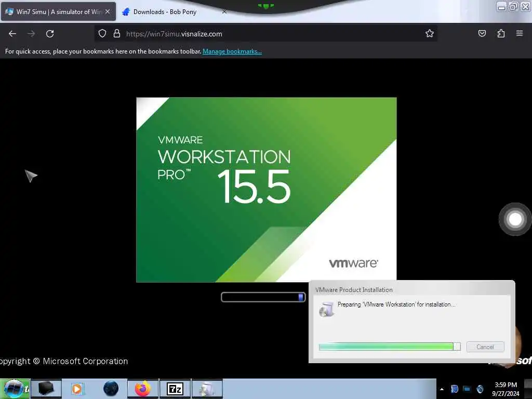Open the Pocket save icon

point(482,33)
